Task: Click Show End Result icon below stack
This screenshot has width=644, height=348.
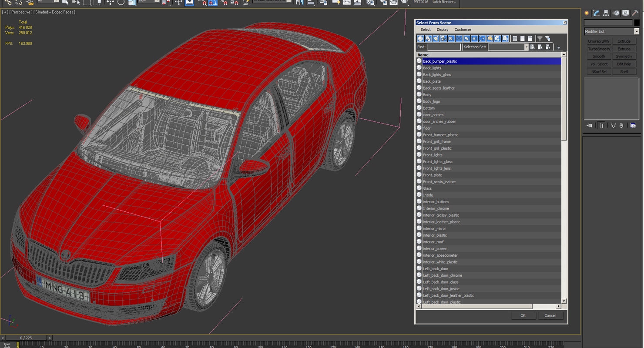Action: 602,126
